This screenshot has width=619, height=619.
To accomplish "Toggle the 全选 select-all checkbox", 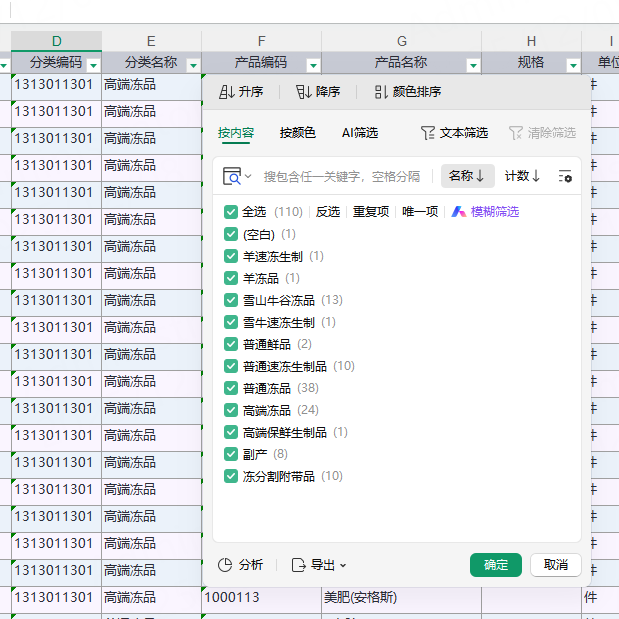I will pos(231,212).
